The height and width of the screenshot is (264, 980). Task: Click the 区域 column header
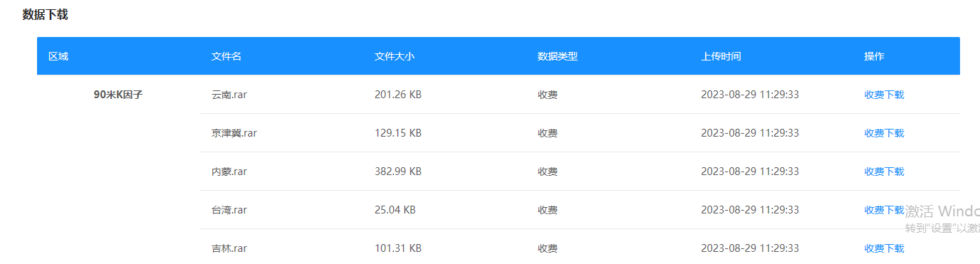[58, 56]
